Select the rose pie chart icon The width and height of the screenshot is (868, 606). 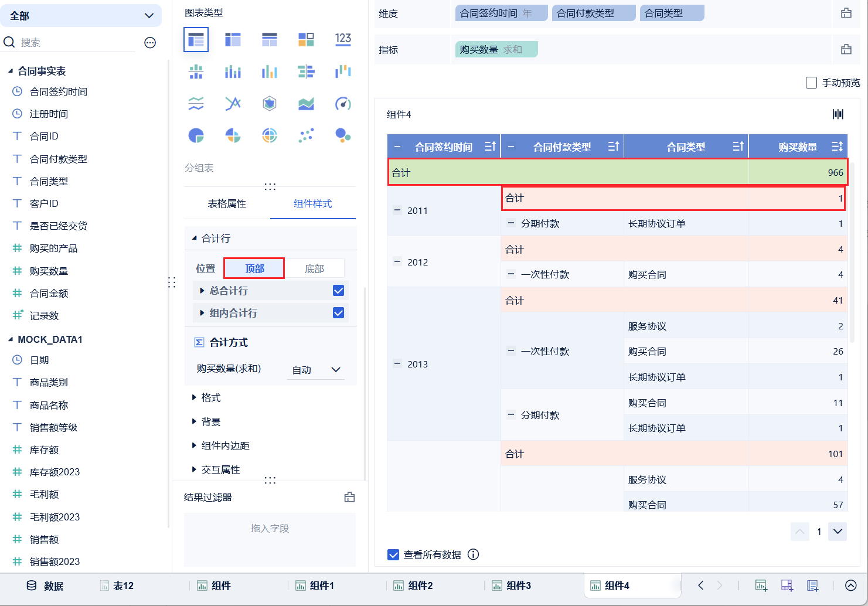pyautogui.click(x=233, y=136)
